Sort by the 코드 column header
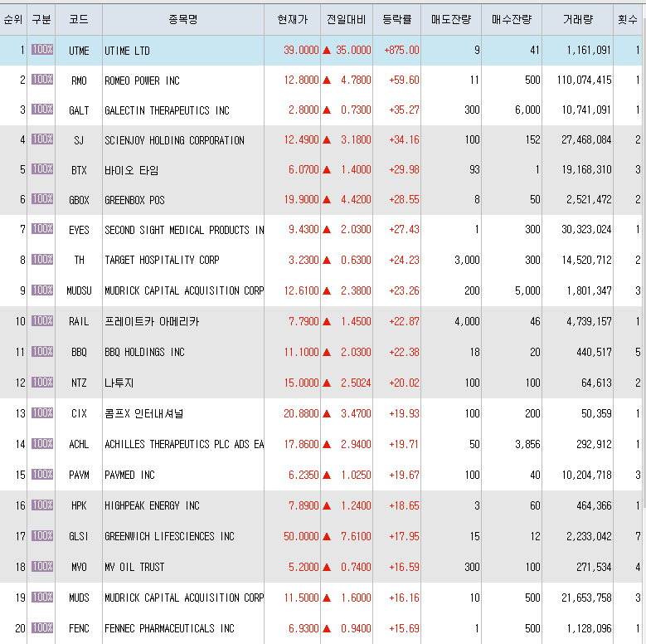The image size is (646, 644). click(79, 19)
